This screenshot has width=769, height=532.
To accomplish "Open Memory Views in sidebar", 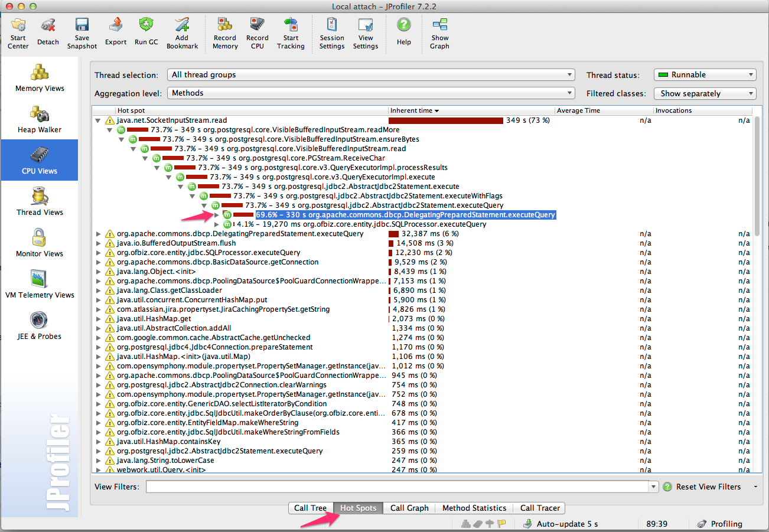I will (x=40, y=77).
